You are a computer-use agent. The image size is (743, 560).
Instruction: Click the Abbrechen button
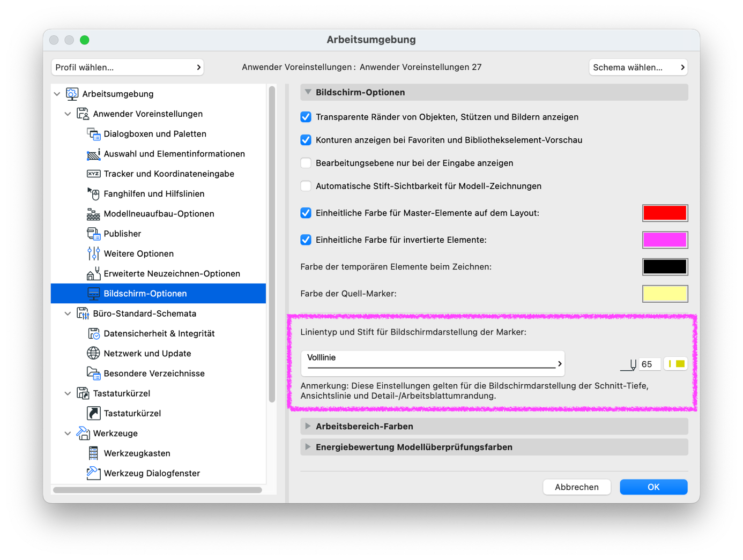[577, 487]
